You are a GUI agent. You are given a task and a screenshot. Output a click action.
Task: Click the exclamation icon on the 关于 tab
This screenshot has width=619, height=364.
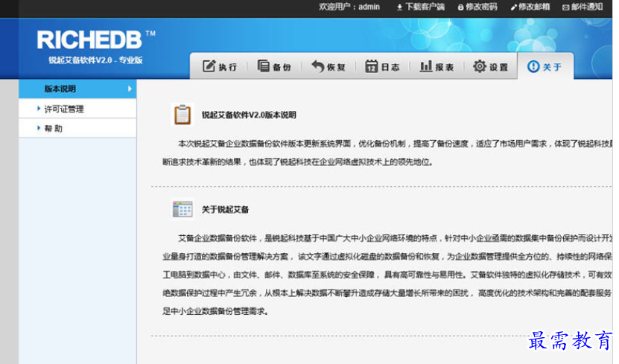coord(533,66)
